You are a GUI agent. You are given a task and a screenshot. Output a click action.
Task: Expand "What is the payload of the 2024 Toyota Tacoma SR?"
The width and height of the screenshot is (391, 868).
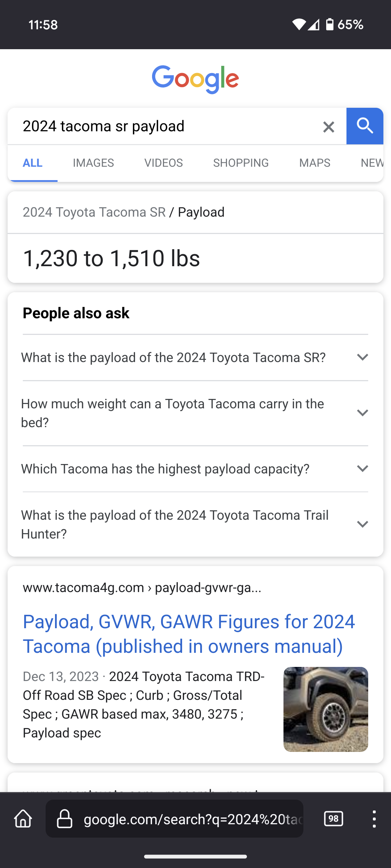pyautogui.click(x=195, y=357)
